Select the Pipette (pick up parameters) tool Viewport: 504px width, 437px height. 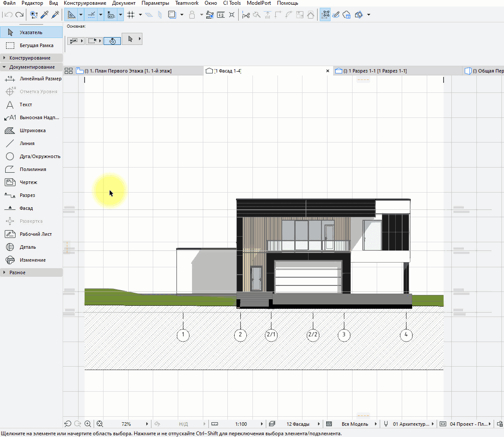point(44,15)
